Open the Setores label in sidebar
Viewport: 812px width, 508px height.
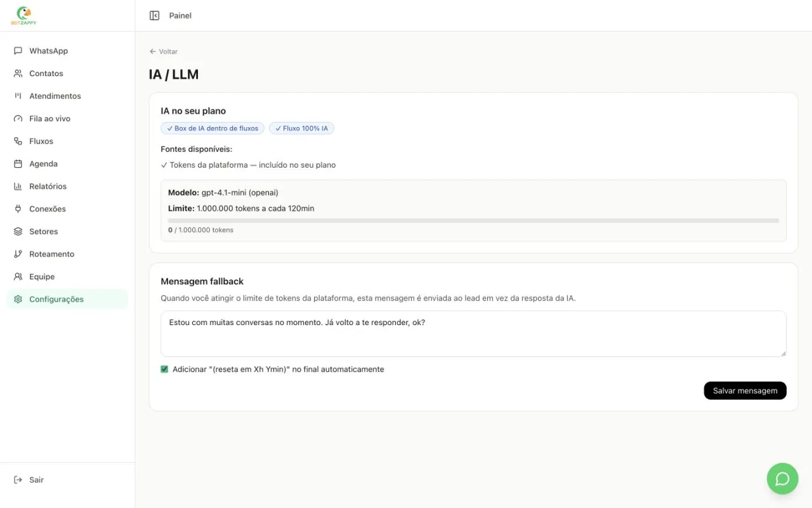pos(43,232)
